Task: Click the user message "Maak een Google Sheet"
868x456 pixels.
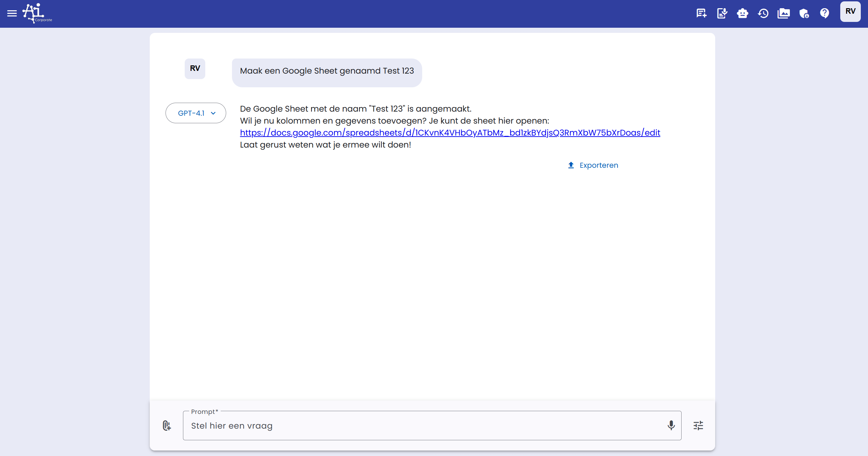Action: coord(327,71)
